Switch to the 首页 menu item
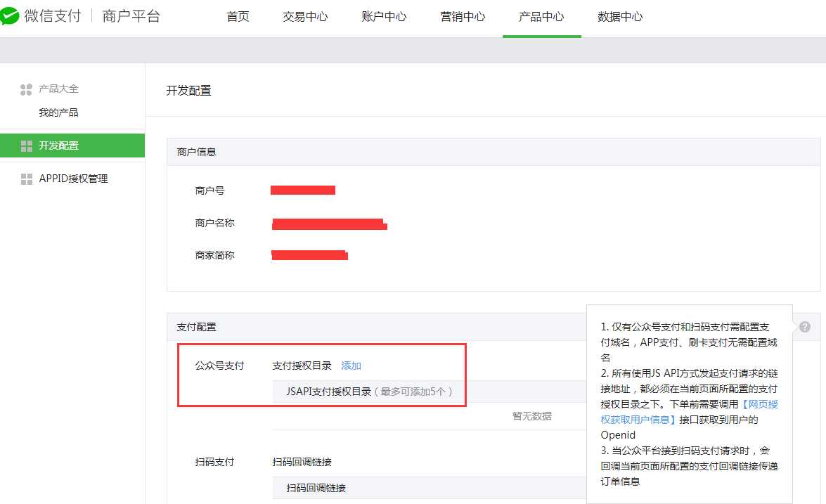This screenshot has height=504, width=826. click(x=238, y=16)
